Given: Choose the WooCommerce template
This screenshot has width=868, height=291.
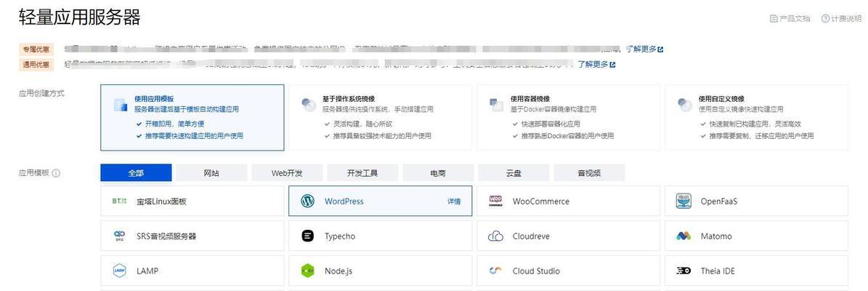Looking at the screenshot, I should (569, 202).
